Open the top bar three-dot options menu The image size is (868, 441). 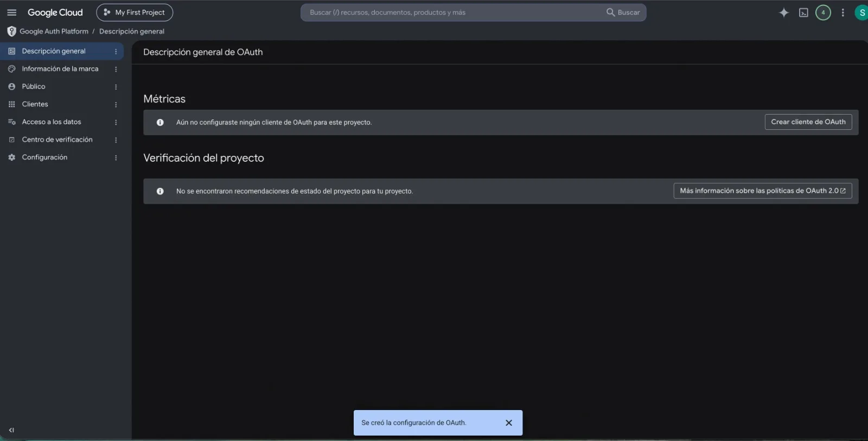pos(843,12)
